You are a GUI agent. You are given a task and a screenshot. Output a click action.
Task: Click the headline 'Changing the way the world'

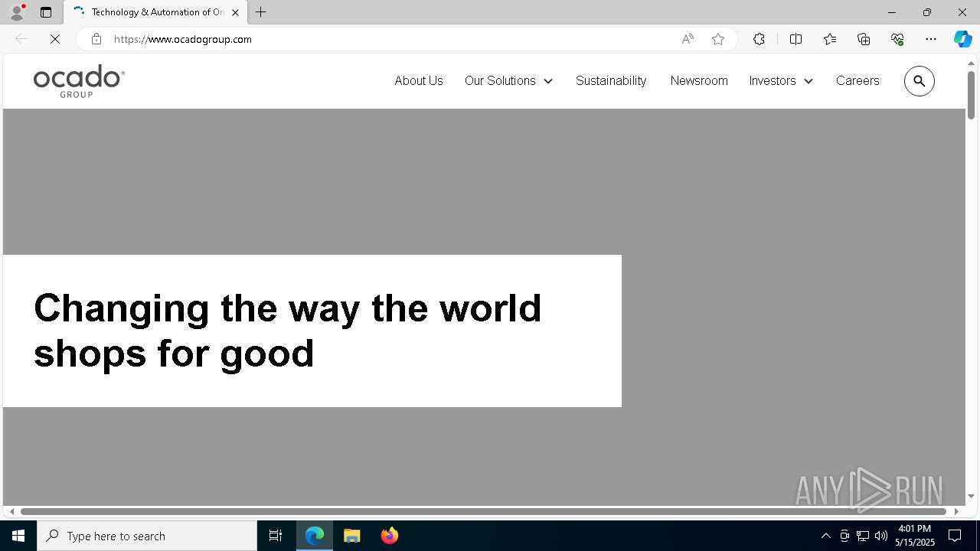point(288,308)
